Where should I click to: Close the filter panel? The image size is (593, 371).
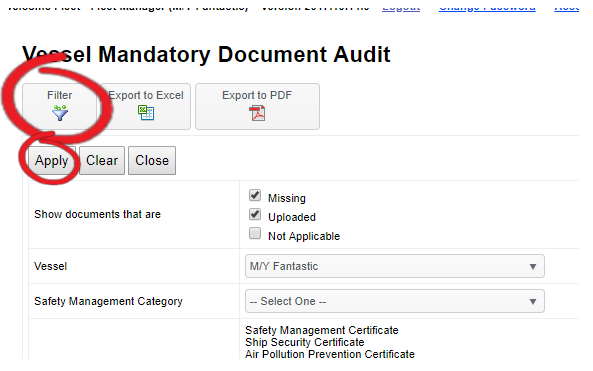click(152, 160)
